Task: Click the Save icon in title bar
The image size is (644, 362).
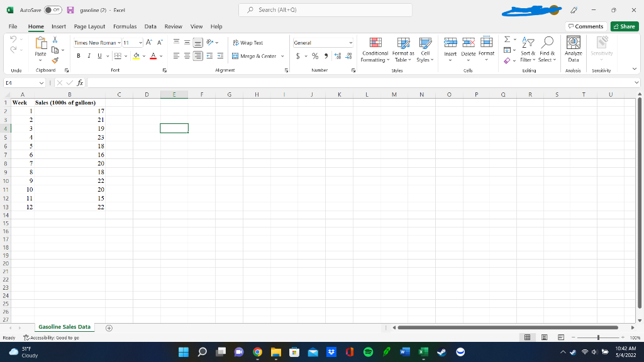Action: coord(70,10)
